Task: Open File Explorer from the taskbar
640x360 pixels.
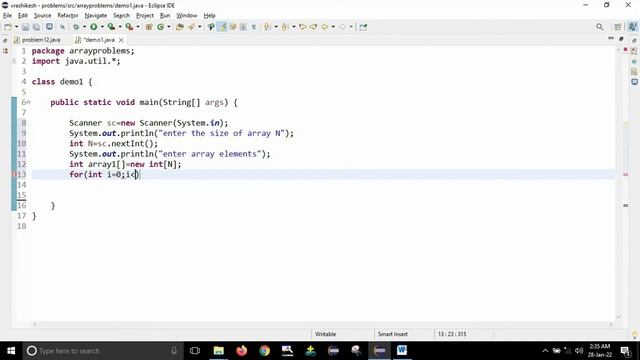Action: tap(219, 351)
